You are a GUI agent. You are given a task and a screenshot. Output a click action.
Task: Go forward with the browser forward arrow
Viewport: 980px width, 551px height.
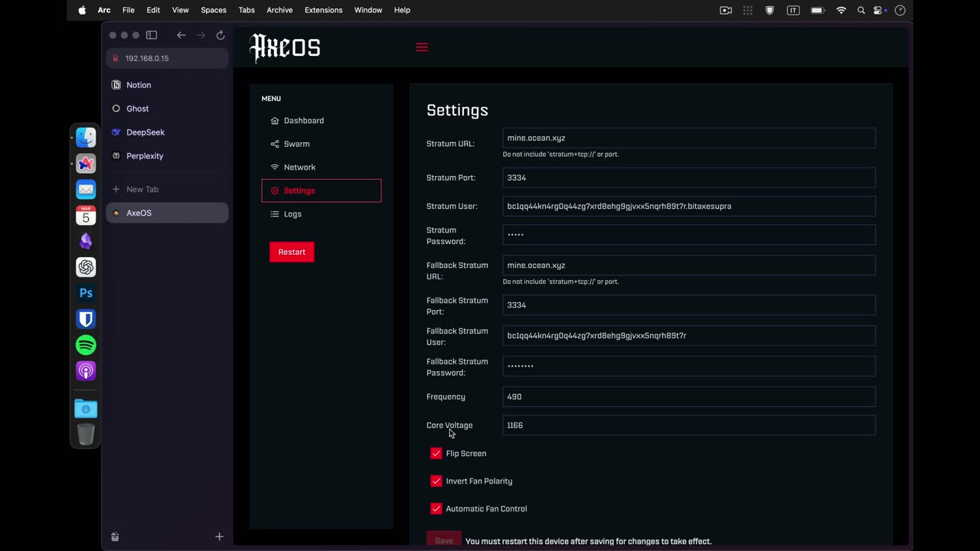[x=201, y=35]
